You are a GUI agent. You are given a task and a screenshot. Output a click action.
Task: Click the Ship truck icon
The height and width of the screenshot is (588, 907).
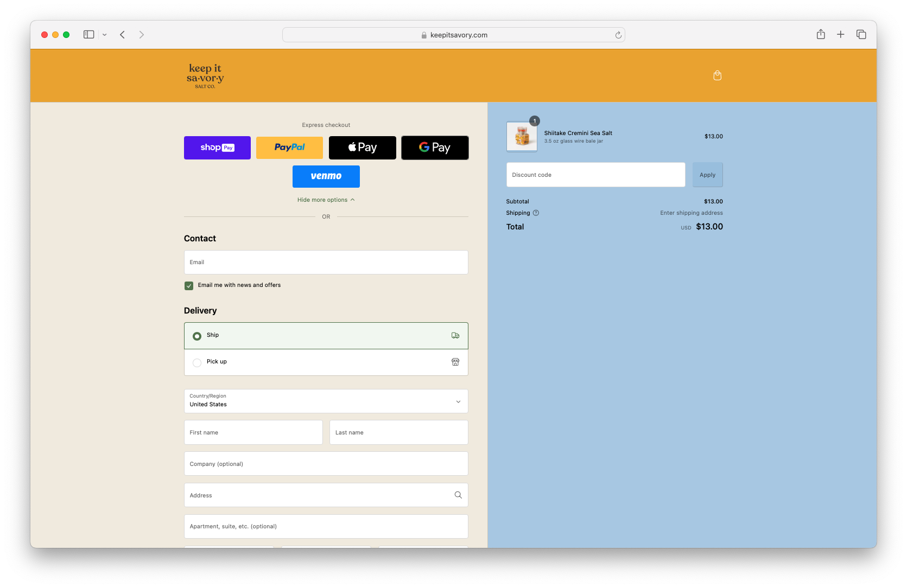455,336
